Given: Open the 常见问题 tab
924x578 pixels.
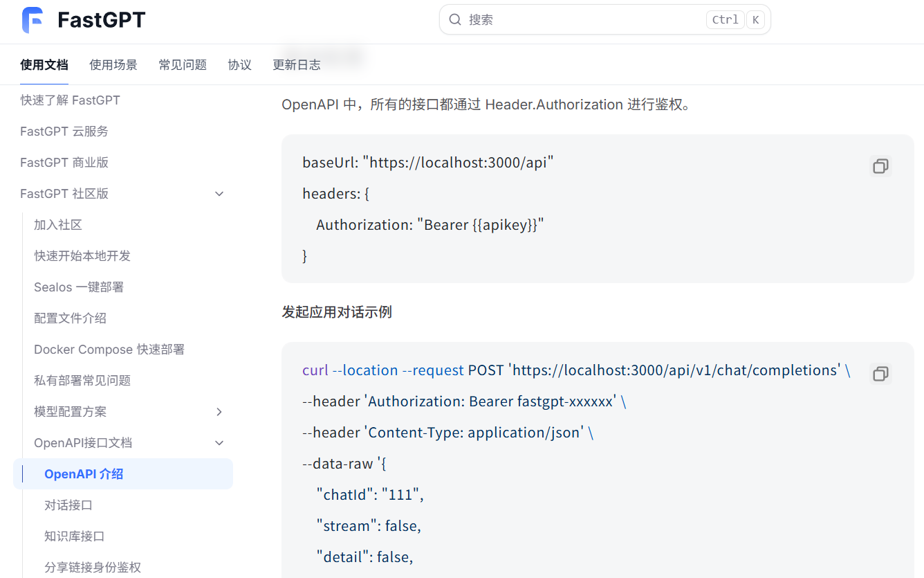Looking at the screenshot, I should [183, 65].
